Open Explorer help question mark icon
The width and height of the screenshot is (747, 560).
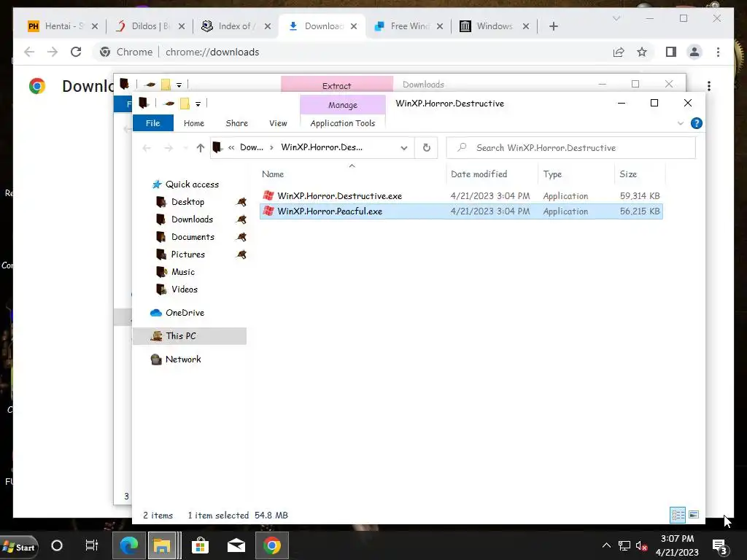point(697,123)
